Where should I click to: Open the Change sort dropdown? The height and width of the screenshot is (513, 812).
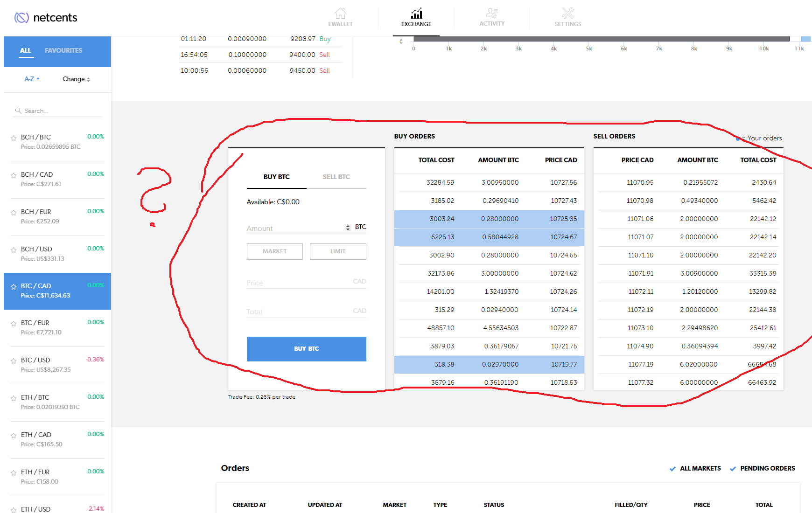coord(76,79)
